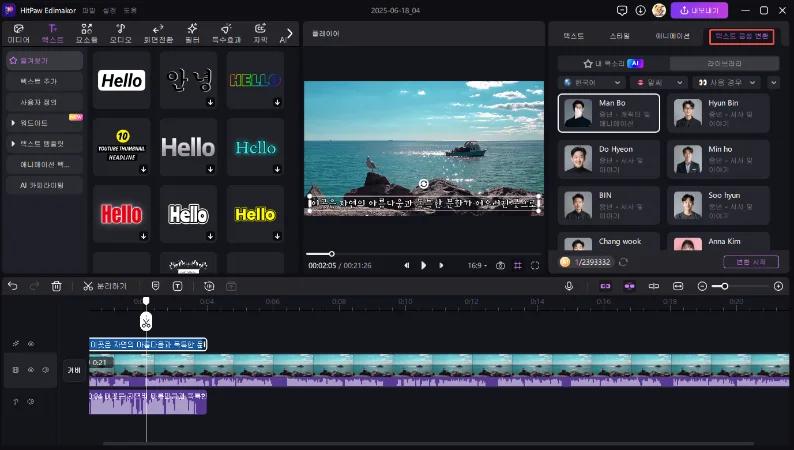Image resolution: width=794 pixels, height=450 pixels.
Task: Open the Text to Speech tab
Action: pyautogui.click(x=741, y=36)
